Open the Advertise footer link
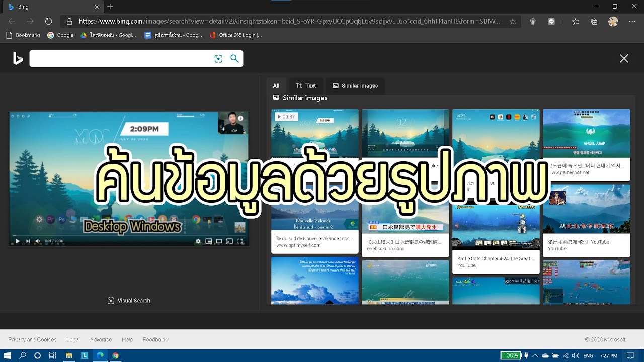Image resolution: width=644 pixels, height=362 pixels. 101,340
